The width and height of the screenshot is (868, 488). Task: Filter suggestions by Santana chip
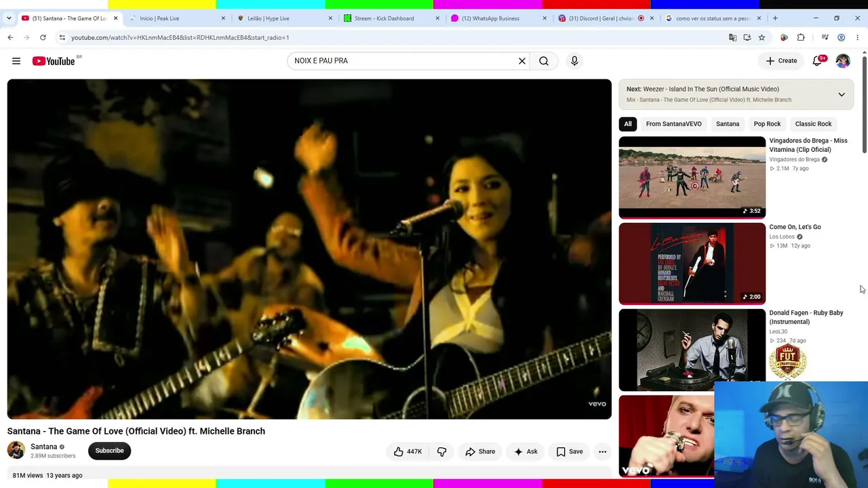728,124
